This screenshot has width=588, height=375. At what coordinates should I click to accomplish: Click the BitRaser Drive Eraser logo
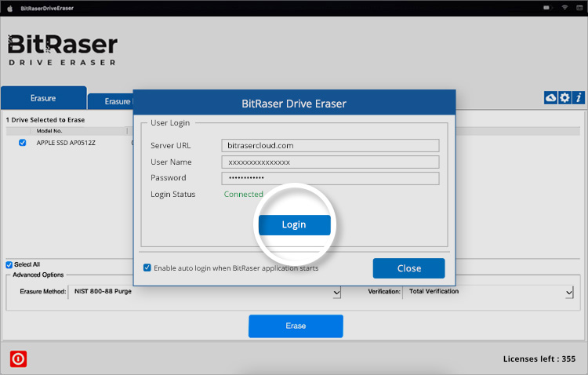(62, 50)
